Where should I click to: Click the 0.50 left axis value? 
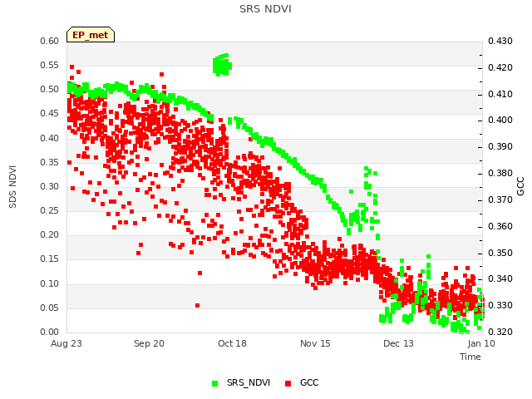point(50,89)
